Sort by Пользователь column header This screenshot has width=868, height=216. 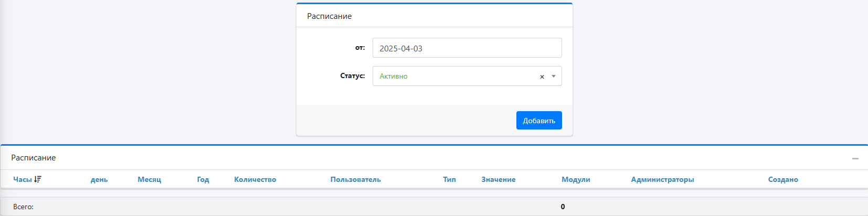(x=356, y=179)
